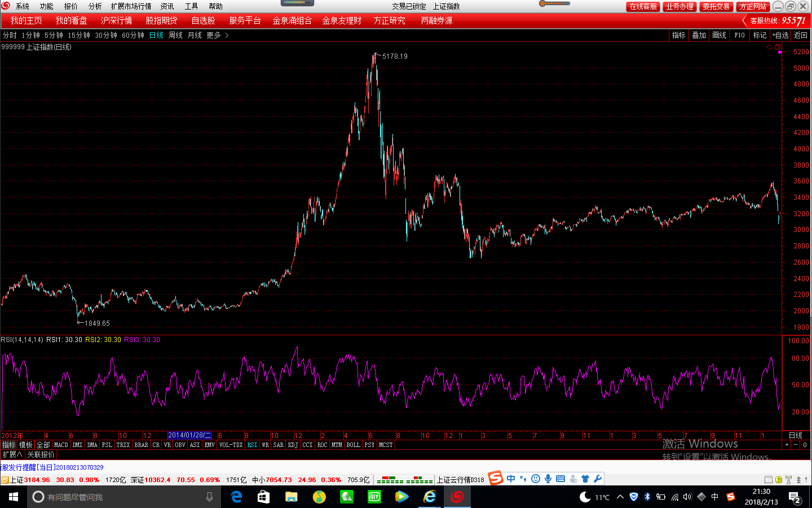Viewport: 812px width, 508px height.
Task: Open 沪深行情 tab
Action: pos(116,20)
